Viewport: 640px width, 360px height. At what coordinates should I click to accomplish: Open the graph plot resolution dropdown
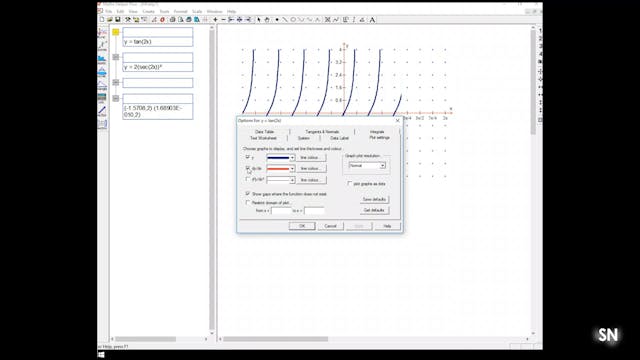pyautogui.click(x=382, y=166)
